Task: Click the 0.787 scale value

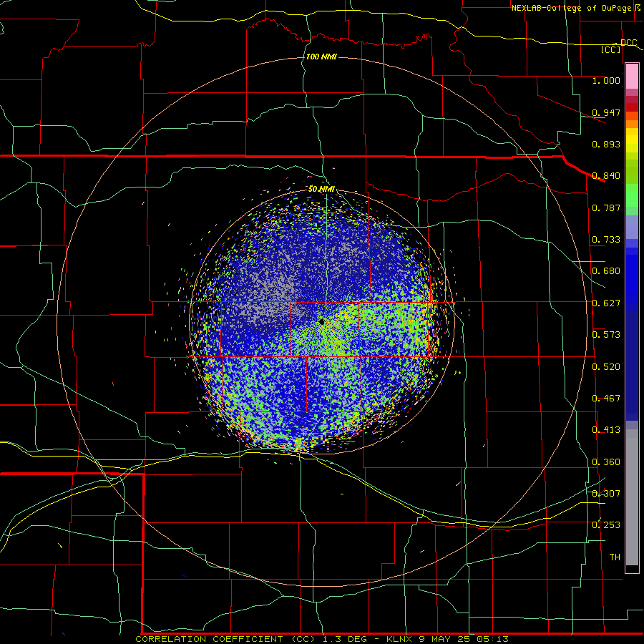Action: point(606,208)
